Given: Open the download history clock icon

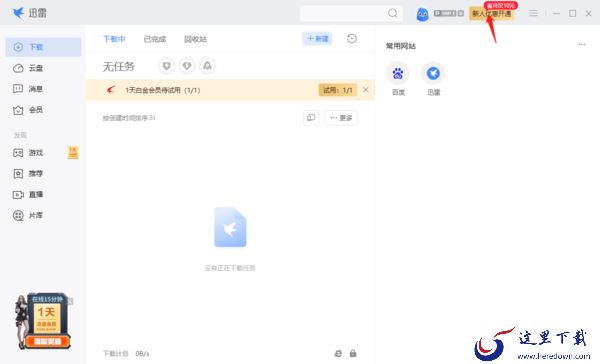Looking at the screenshot, I should pos(352,39).
